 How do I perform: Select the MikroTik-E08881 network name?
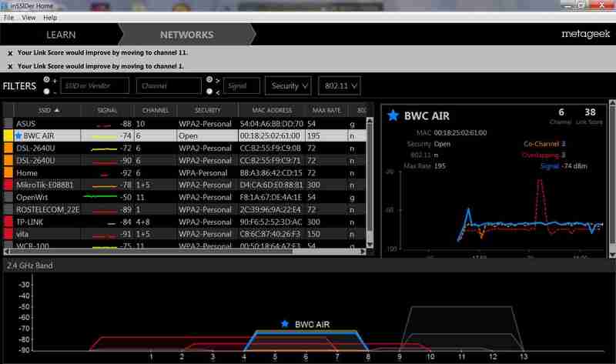(x=45, y=185)
